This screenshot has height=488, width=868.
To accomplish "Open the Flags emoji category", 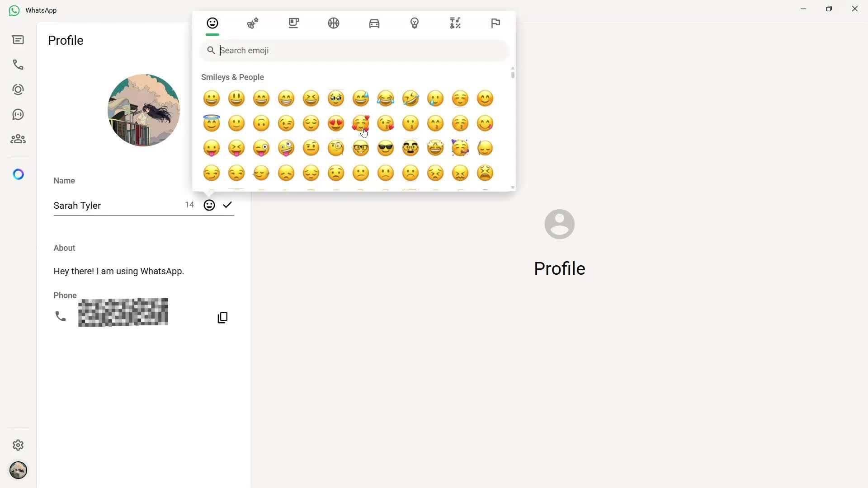I will (x=495, y=23).
